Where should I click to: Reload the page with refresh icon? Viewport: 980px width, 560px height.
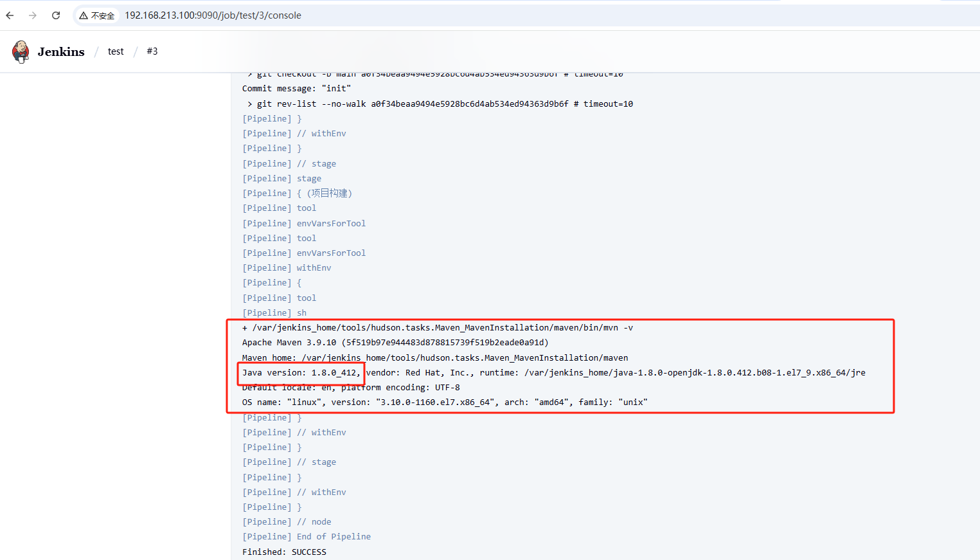click(x=56, y=15)
